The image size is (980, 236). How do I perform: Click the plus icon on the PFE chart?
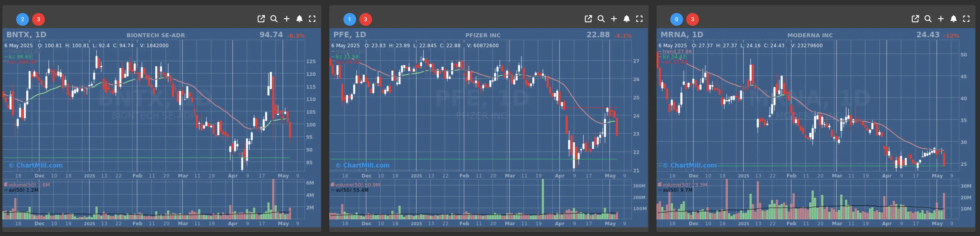(x=614, y=19)
